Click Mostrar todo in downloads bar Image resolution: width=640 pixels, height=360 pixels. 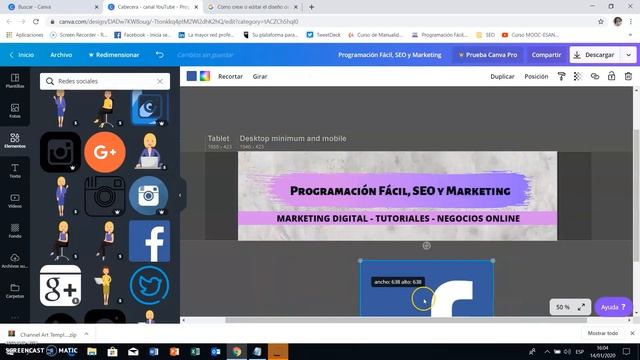(602, 333)
